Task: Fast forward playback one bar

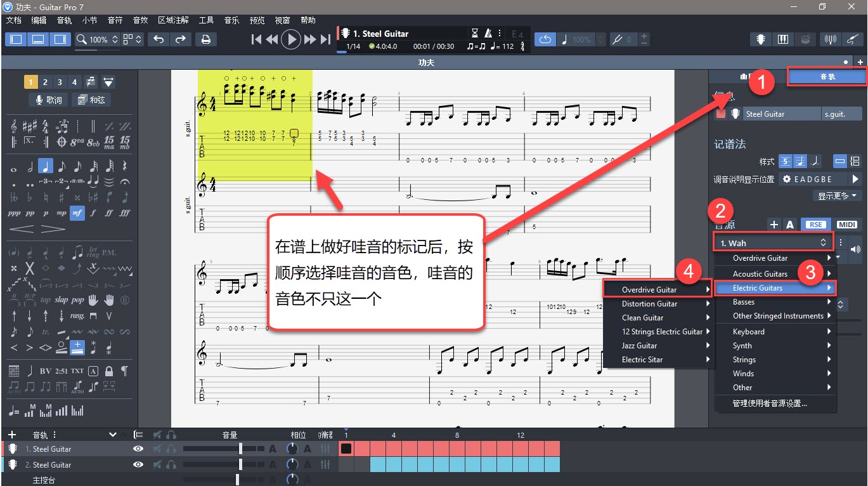Action: [x=310, y=39]
